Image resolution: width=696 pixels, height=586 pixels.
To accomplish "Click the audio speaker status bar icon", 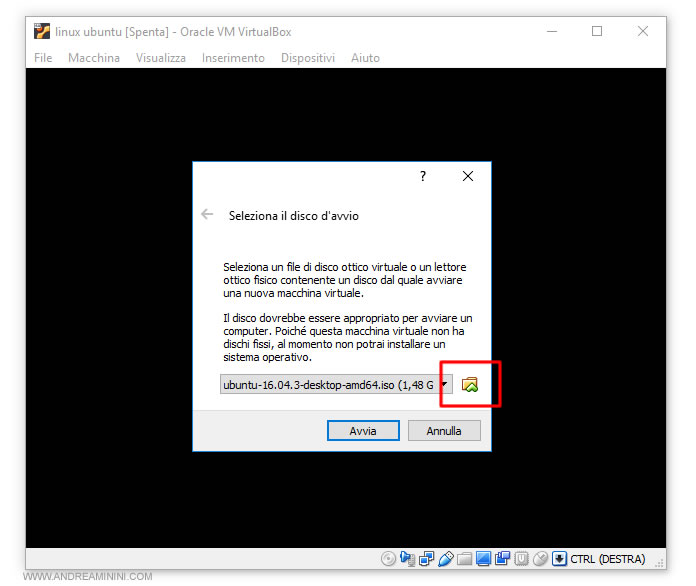I will [408, 559].
